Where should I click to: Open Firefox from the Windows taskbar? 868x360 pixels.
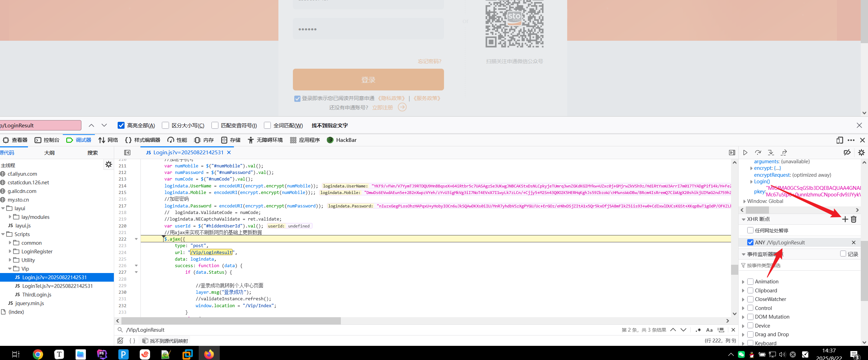209,354
